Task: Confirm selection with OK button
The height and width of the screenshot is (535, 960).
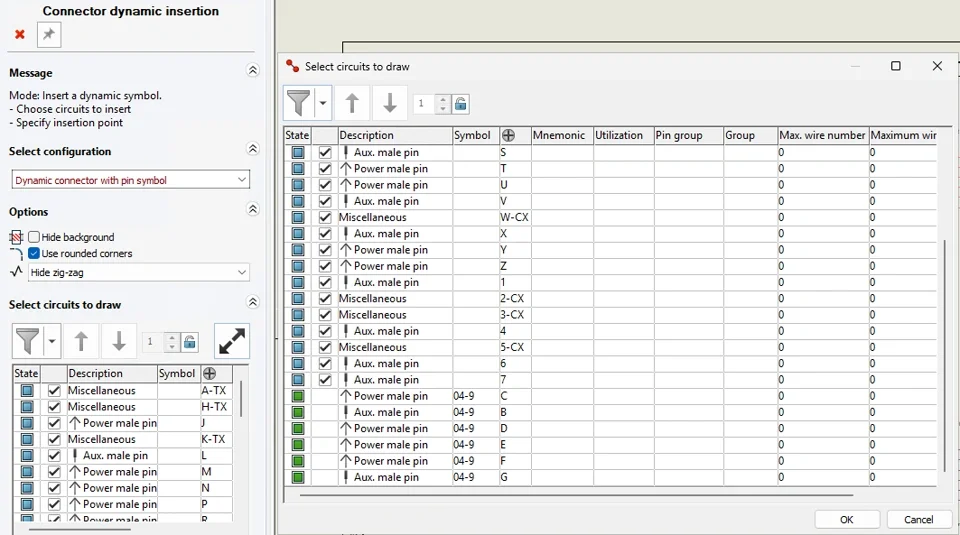Action: point(847,519)
